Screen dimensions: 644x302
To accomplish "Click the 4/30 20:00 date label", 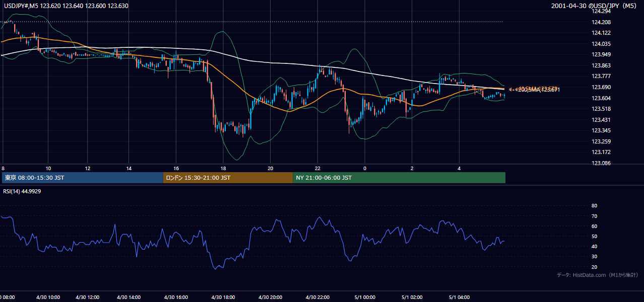I will pos(270,297).
